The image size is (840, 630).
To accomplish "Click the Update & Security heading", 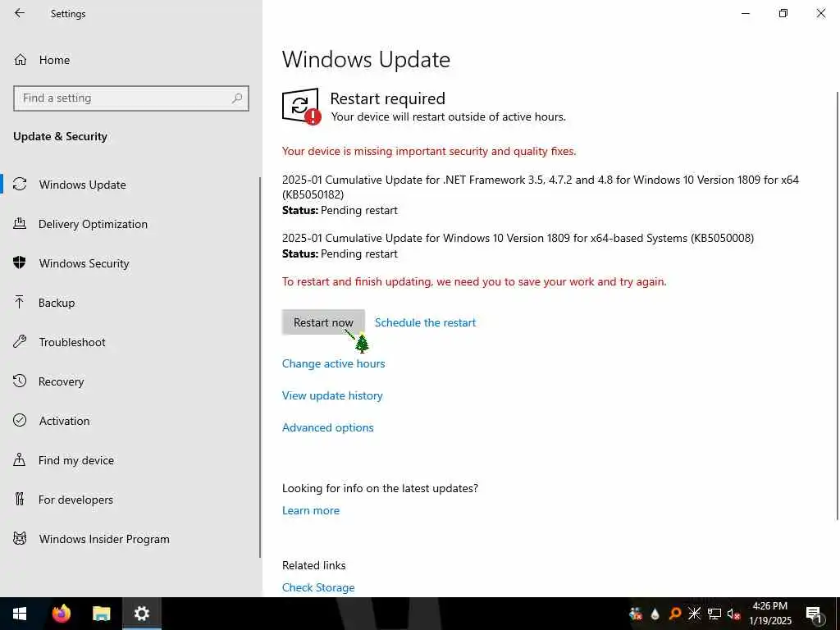I will point(60,137).
